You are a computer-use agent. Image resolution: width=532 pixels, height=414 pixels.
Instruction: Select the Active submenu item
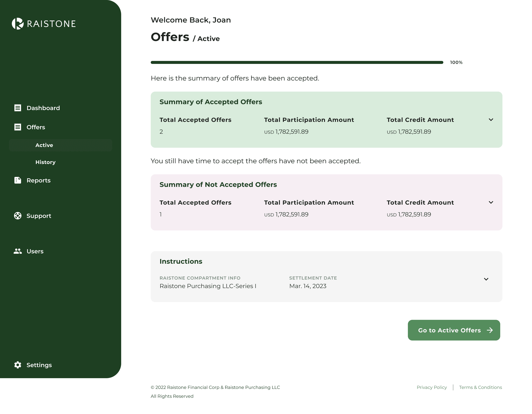click(x=44, y=145)
